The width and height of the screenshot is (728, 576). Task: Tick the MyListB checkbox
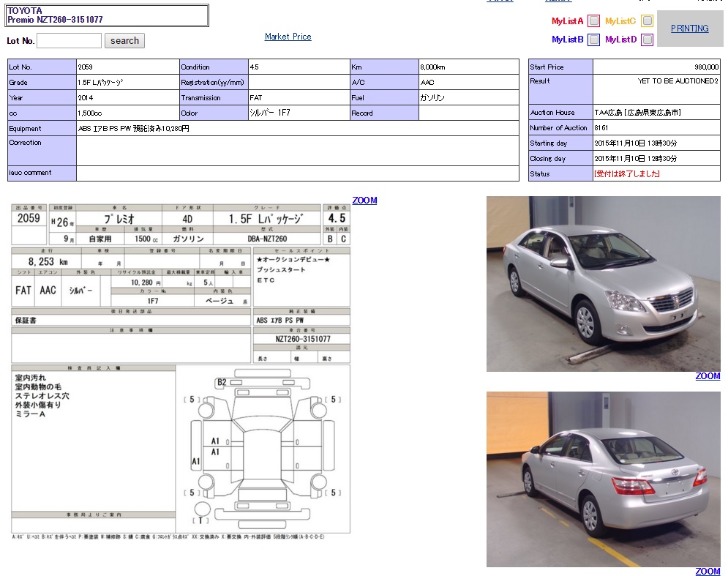(x=594, y=40)
